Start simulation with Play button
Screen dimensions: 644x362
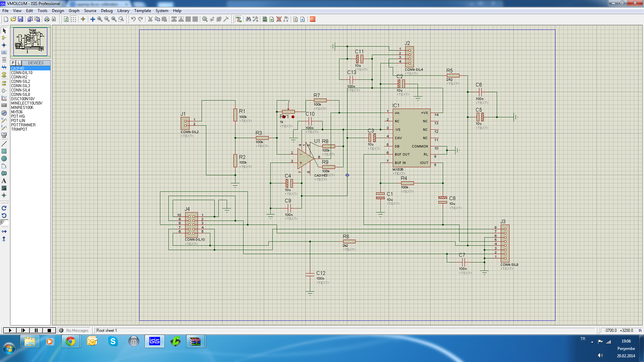click(10, 330)
